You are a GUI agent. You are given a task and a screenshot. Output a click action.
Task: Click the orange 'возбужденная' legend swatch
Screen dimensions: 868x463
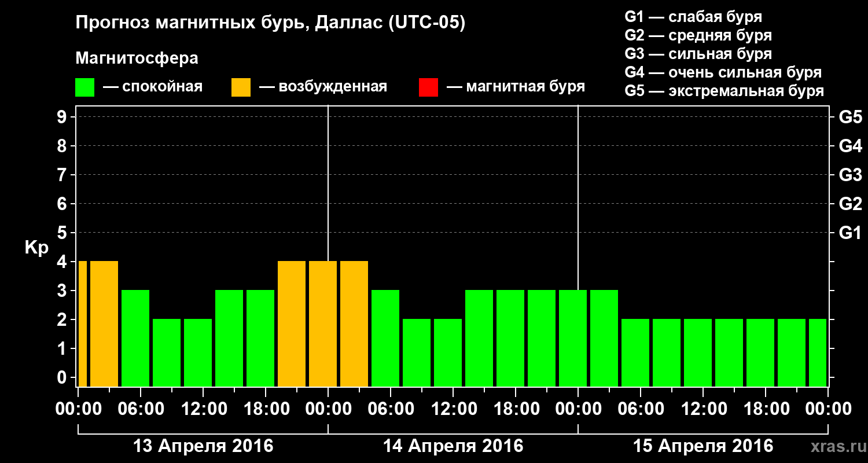[241, 87]
